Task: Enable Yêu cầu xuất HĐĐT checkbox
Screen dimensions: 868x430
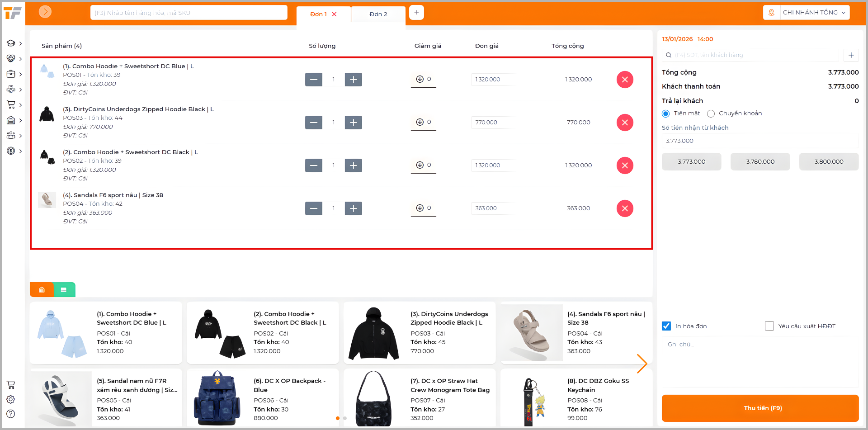Action: (x=769, y=326)
